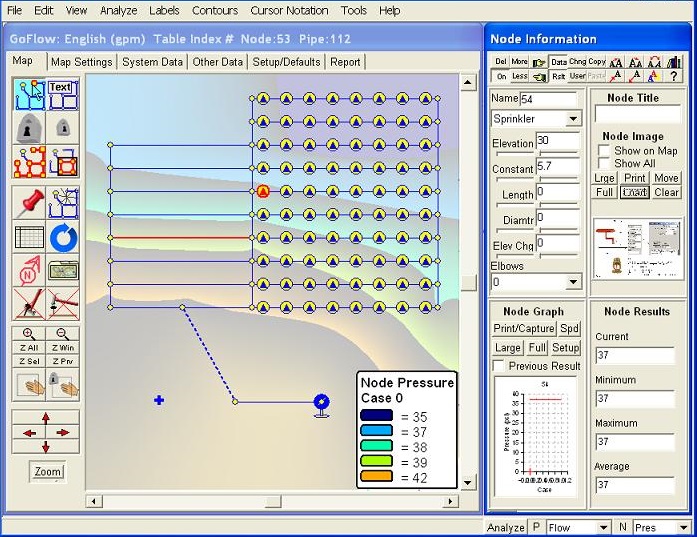Click the Print/Capture button
The width and height of the screenshot is (697, 537).
coord(524,329)
